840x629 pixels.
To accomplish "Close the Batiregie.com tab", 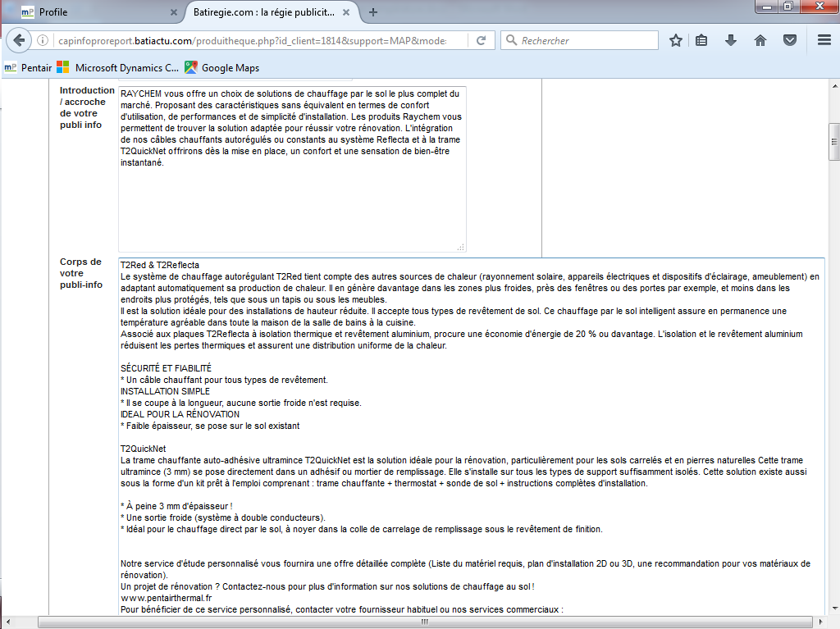I will click(x=346, y=12).
